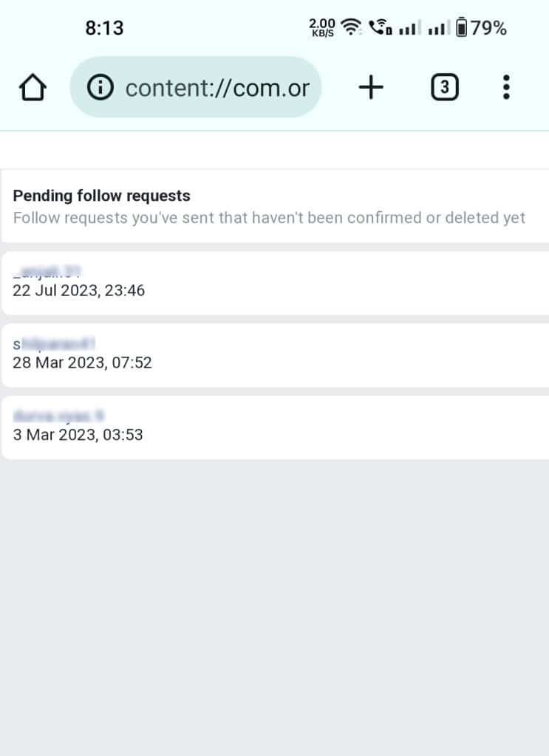The width and height of the screenshot is (549, 756).
Task: Click the home icon in the browser toolbar
Action: coord(31,86)
